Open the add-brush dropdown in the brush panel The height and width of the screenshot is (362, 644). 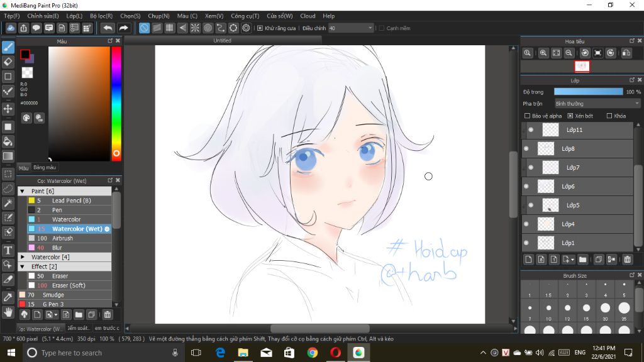pos(52,315)
